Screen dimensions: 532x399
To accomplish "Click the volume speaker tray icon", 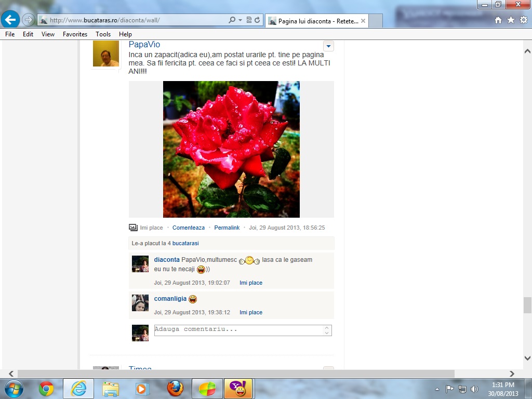I will click(474, 389).
